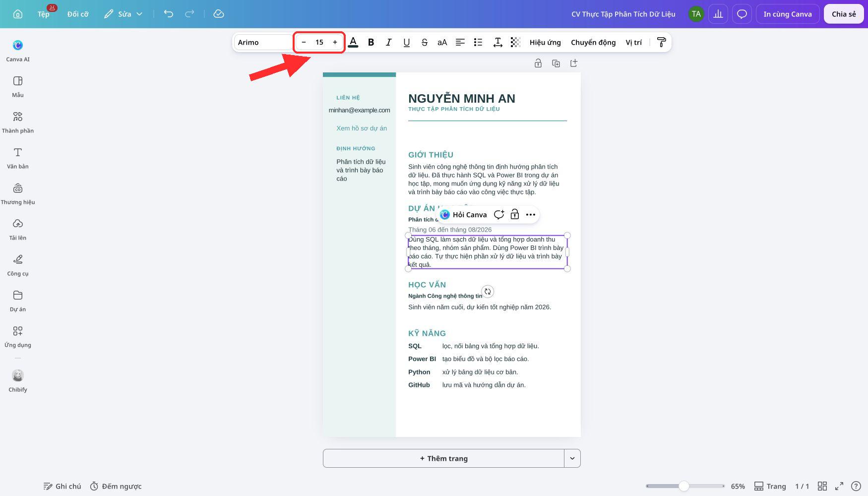
Task: Add a page with Thêm trang
Action: point(443,458)
